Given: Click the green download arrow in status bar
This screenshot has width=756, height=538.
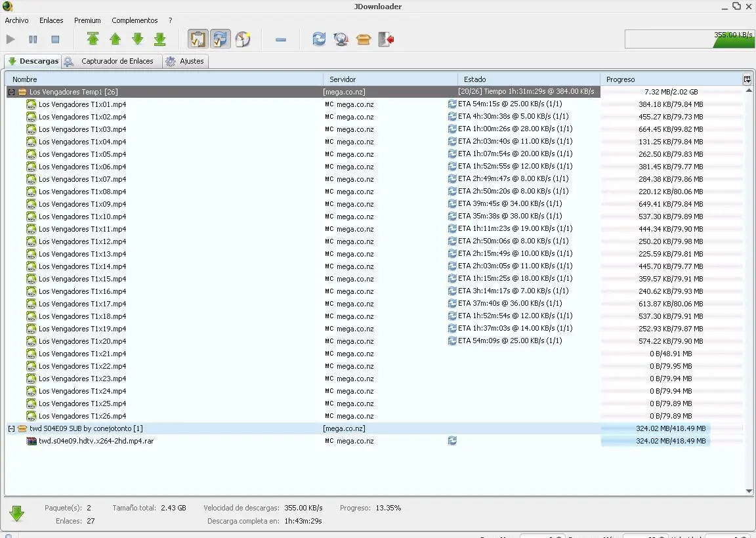Looking at the screenshot, I should tap(17, 514).
